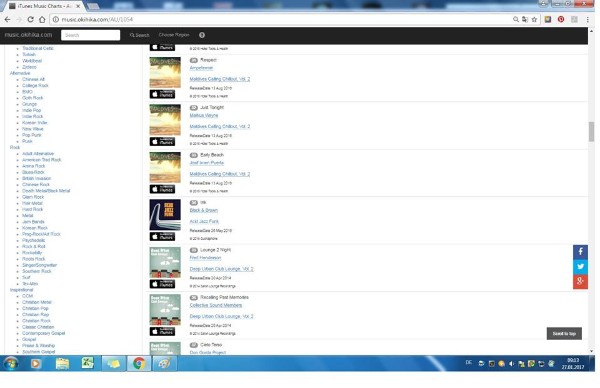This screenshot has height=388, width=600.
Task: Open the Hard Rock genre link
Action: tap(33, 209)
